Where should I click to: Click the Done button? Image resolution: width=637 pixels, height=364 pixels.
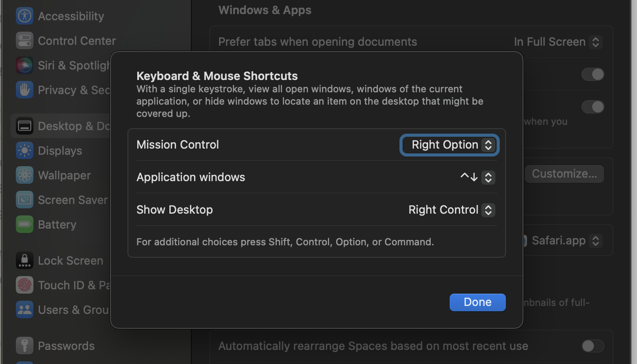(x=477, y=302)
